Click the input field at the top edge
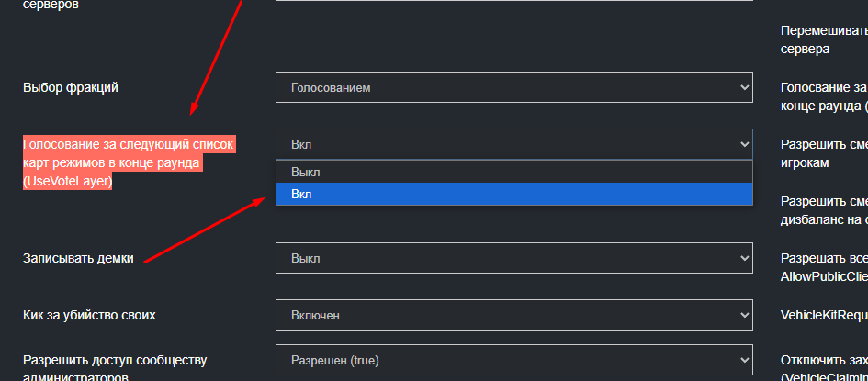Screen dimensions: 868x381 (513, 3)
